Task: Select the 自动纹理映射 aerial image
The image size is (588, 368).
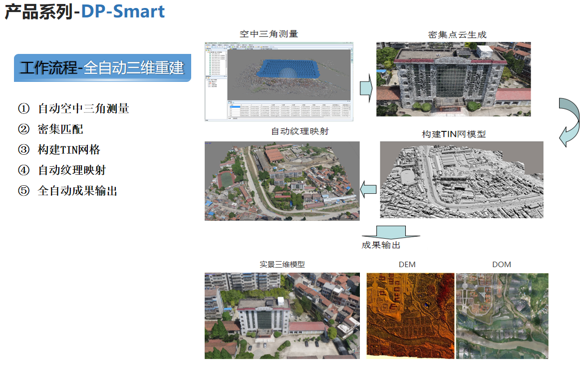Action: click(282, 181)
